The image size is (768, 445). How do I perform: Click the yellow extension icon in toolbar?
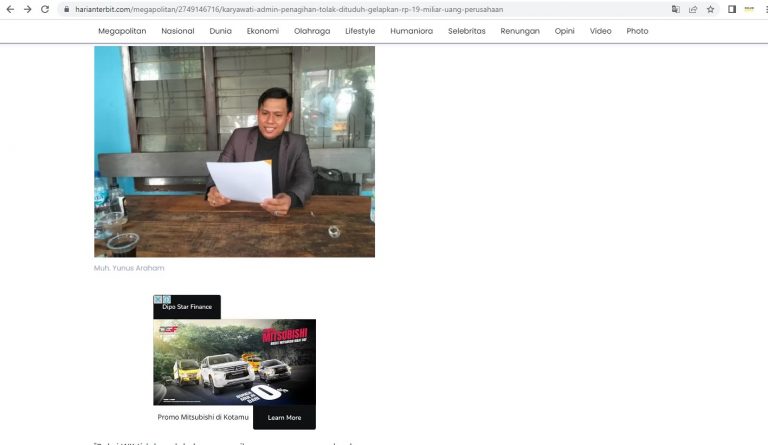[x=749, y=9]
